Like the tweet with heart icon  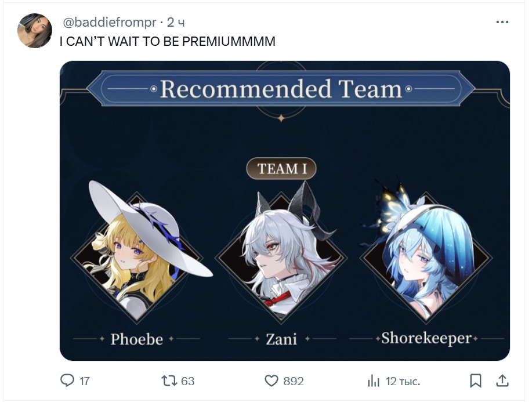tap(271, 381)
